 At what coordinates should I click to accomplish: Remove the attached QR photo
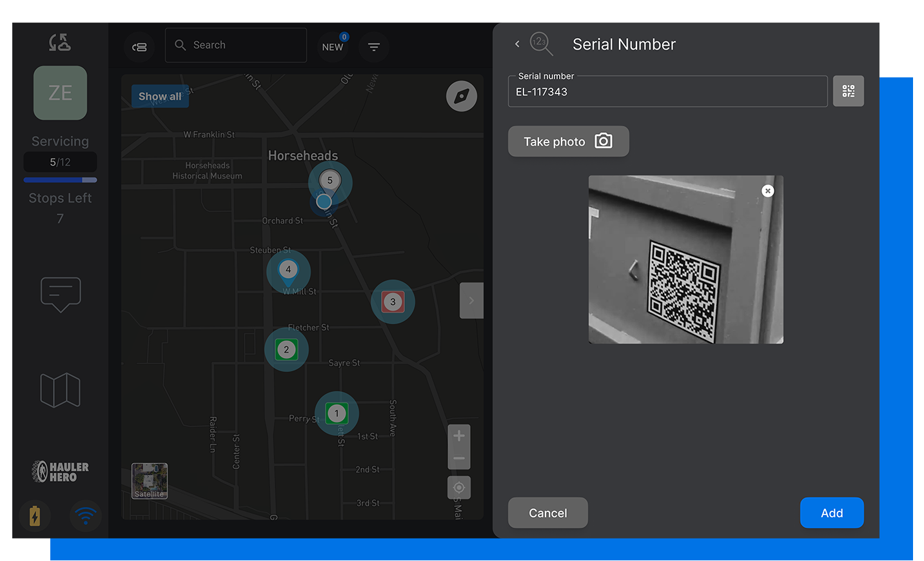(767, 191)
